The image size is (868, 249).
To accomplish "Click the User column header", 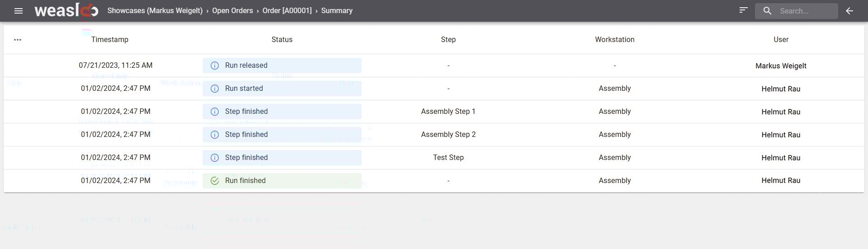I will click(781, 40).
